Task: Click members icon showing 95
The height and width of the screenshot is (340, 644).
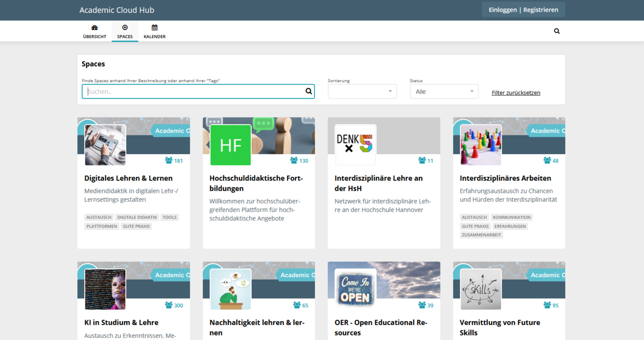Action: [547, 305]
